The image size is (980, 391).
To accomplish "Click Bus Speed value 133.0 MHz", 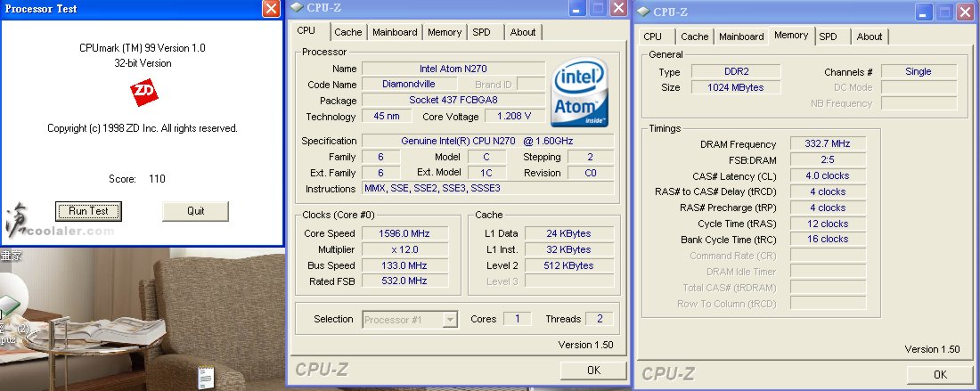I will [404, 265].
